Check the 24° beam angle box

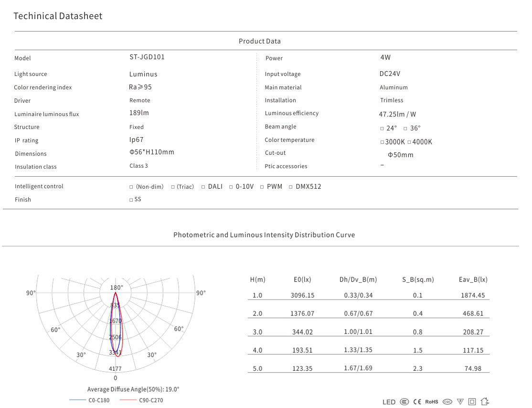tap(382, 129)
